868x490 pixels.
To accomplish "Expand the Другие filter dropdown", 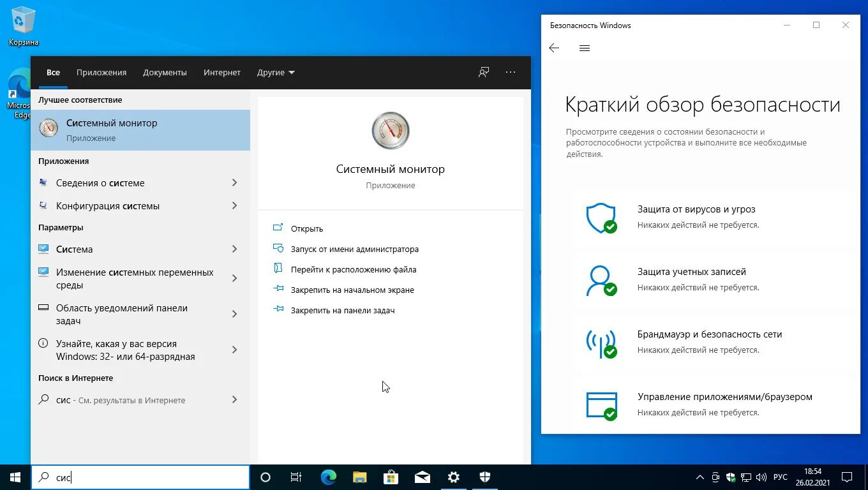I will coord(276,72).
